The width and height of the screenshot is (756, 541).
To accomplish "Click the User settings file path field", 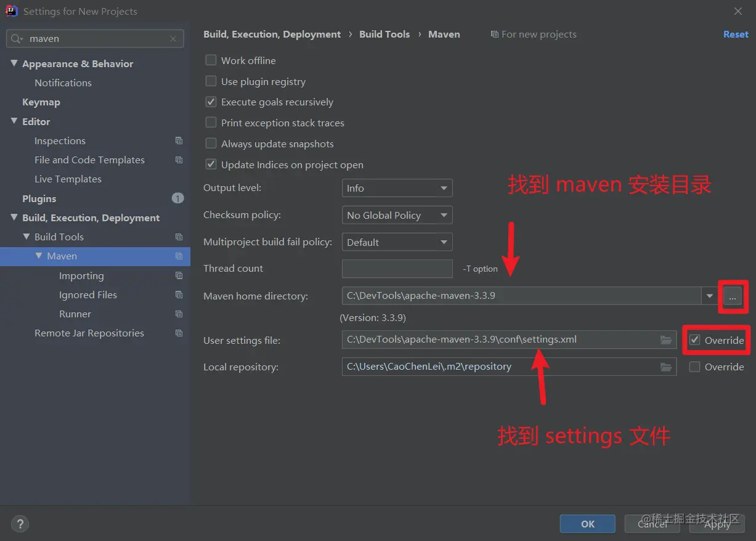I will (509, 340).
